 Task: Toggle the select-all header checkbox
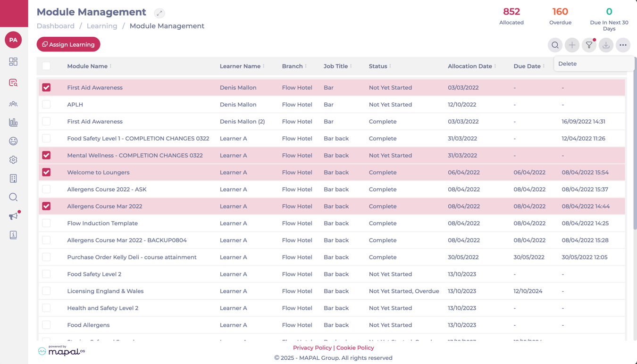pos(46,66)
